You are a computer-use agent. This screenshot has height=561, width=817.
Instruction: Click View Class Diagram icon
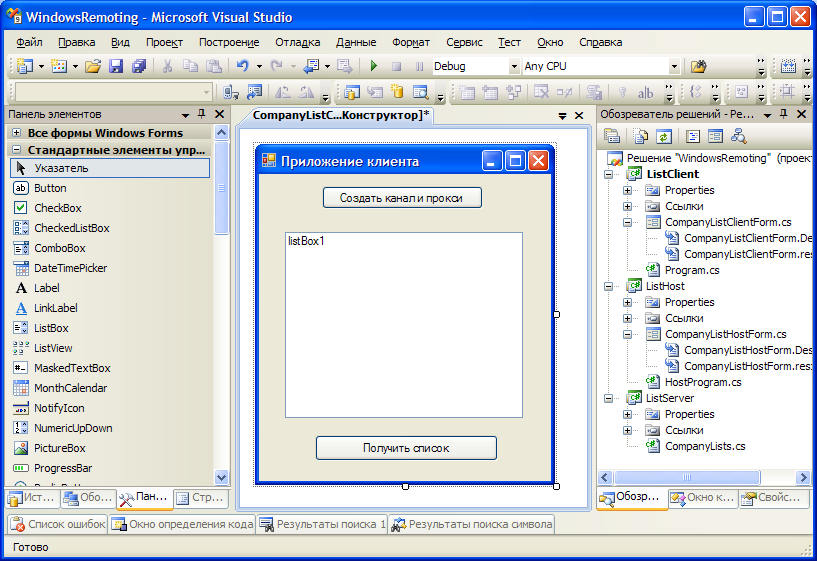[x=738, y=136]
